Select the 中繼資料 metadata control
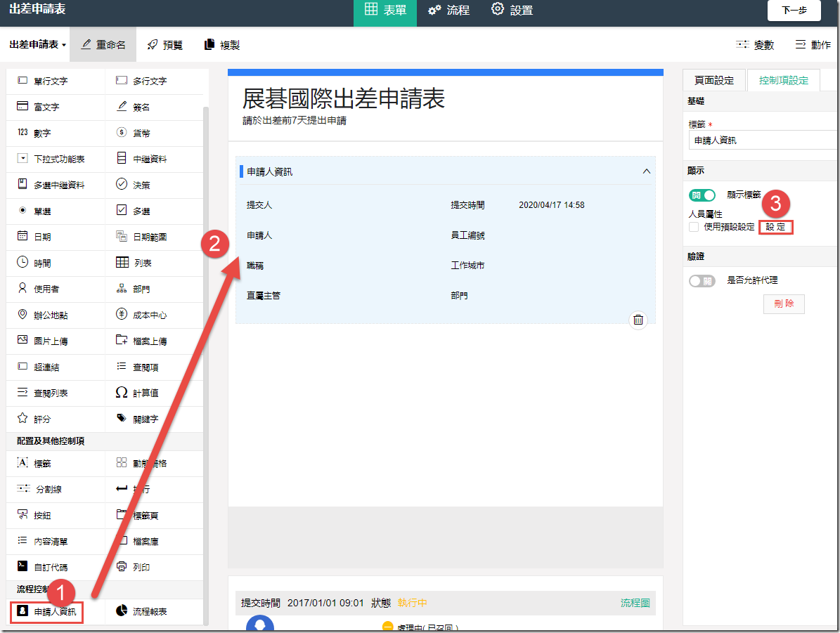Image resolution: width=840 pixels, height=633 pixels. point(154,159)
